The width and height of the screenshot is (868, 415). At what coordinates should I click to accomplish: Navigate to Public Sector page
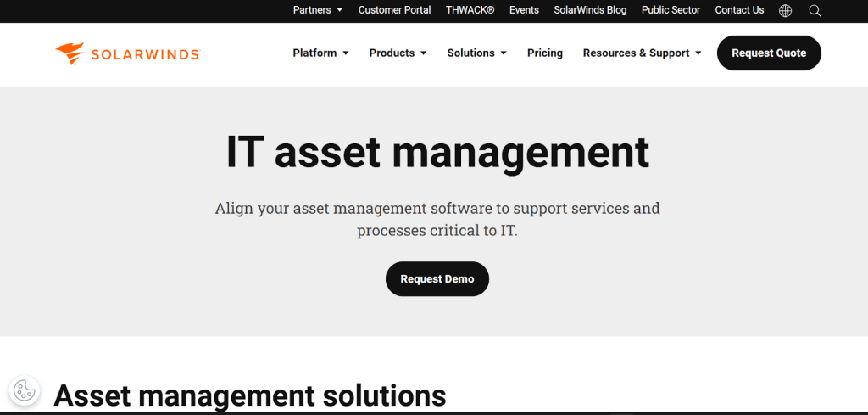click(670, 10)
